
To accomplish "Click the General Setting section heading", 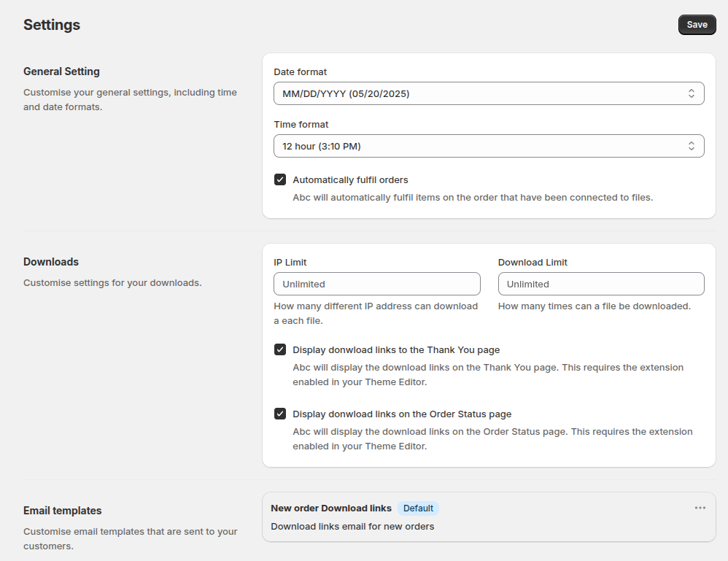I will click(x=61, y=71).
